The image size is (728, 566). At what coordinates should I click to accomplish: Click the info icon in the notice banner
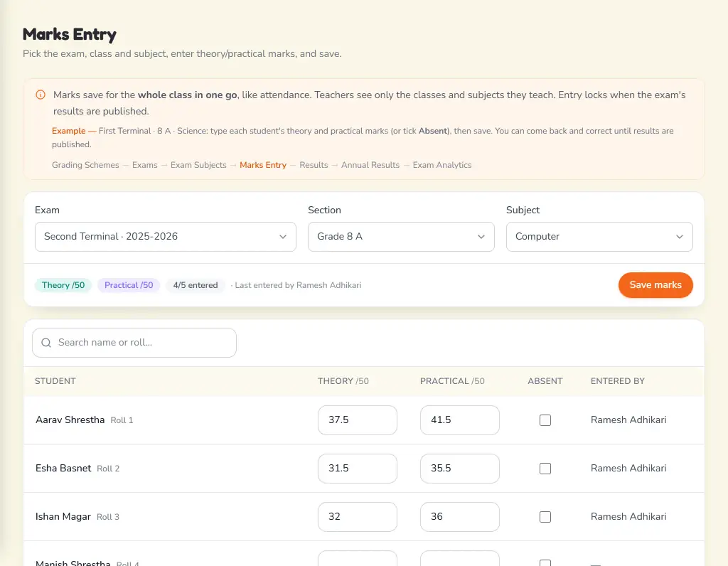click(x=41, y=95)
